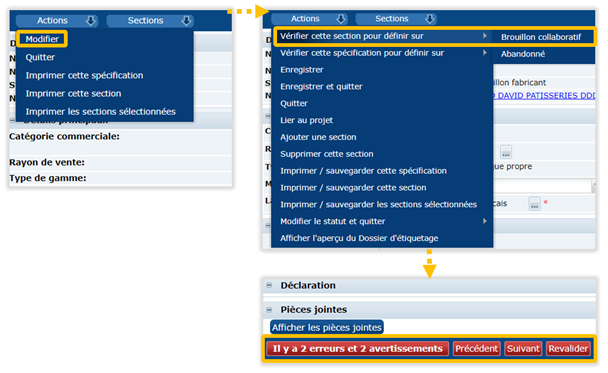The height and width of the screenshot is (373, 608).
Task: Select Enregistrer et quitter
Action: pyautogui.click(x=321, y=86)
